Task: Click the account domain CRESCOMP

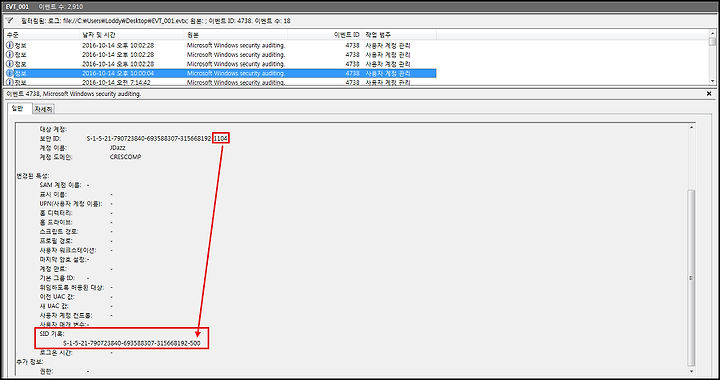Action: 126,157
